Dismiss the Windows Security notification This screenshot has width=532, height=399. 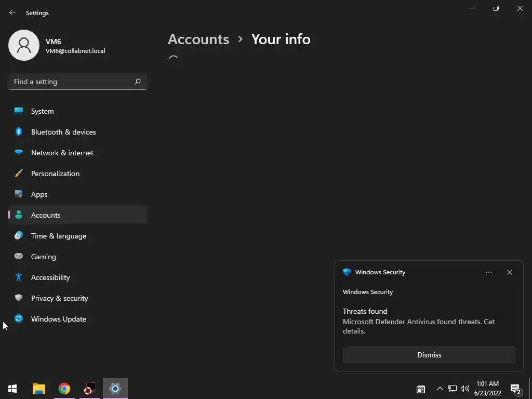pos(429,355)
